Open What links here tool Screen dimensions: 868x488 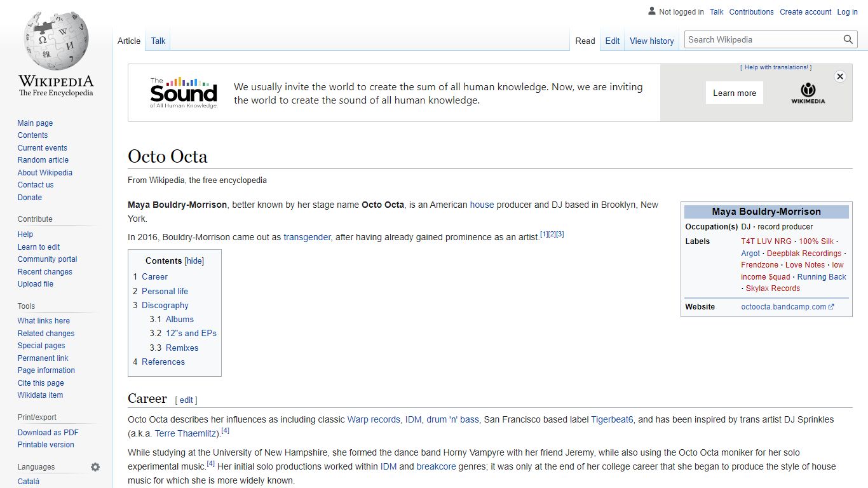[x=43, y=321]
